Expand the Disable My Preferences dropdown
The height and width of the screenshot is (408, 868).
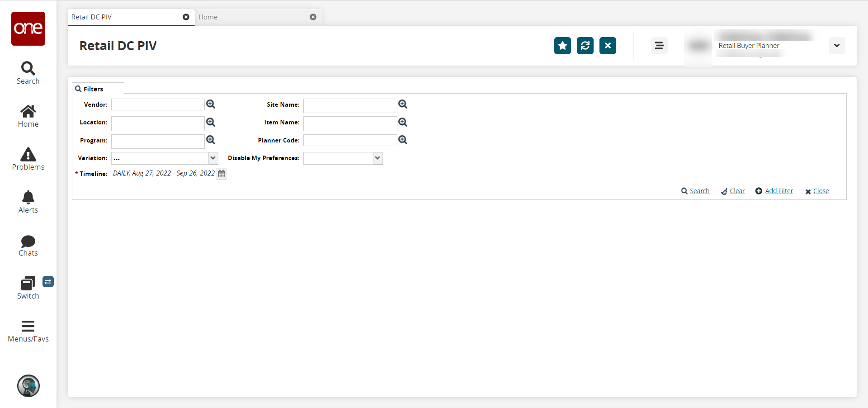377,158
